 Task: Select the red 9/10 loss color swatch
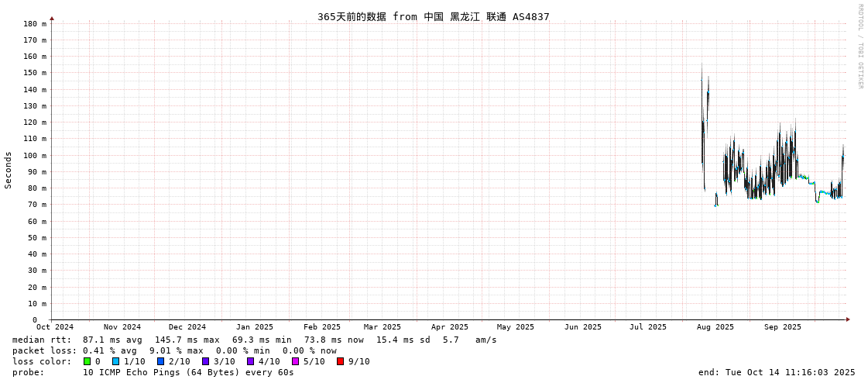click(x=340, y=361)
